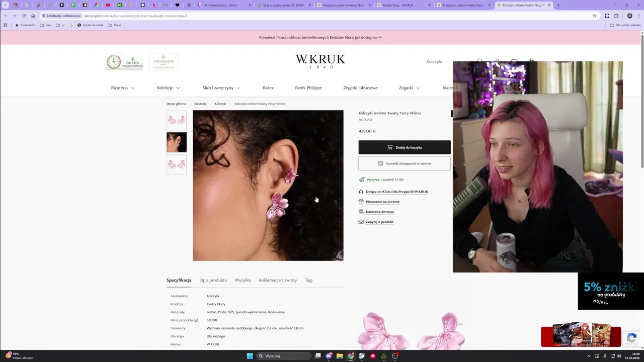Screen dimensions: 644x362
Task: Open Chrome from the taskbar
Action: 351,356
